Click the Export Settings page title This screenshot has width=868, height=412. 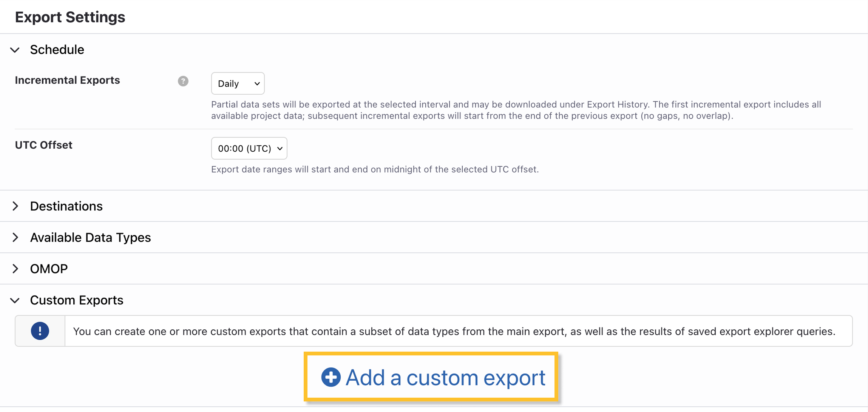coord(70,17)
